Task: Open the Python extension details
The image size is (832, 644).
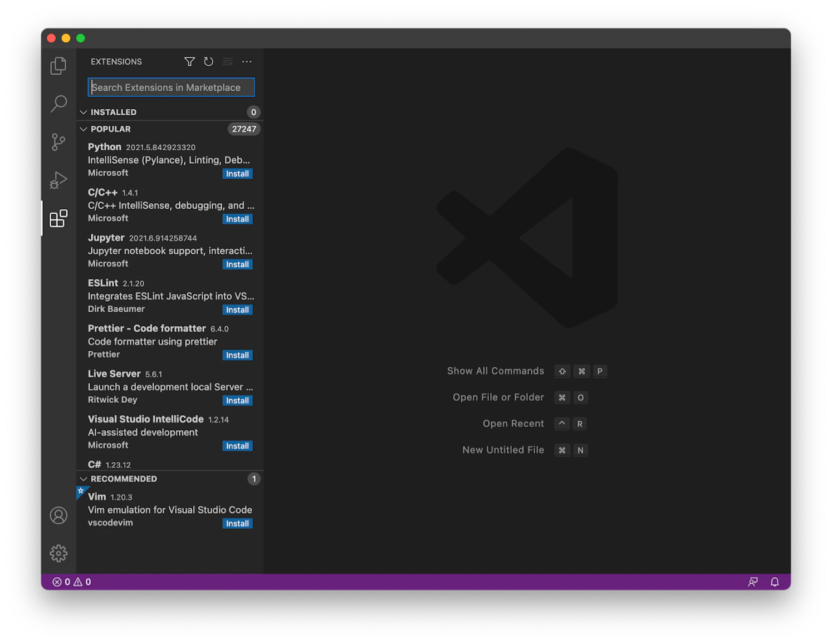Action: tap(170, 160)
